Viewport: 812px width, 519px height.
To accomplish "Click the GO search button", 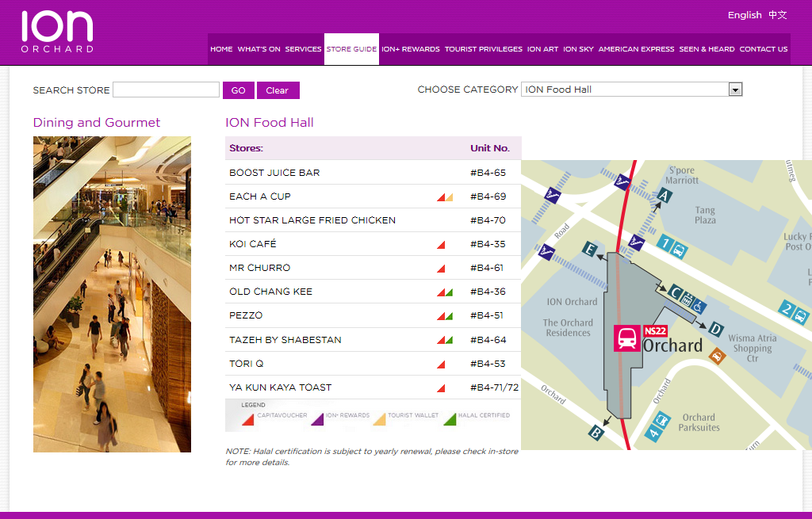I will 238,90.
